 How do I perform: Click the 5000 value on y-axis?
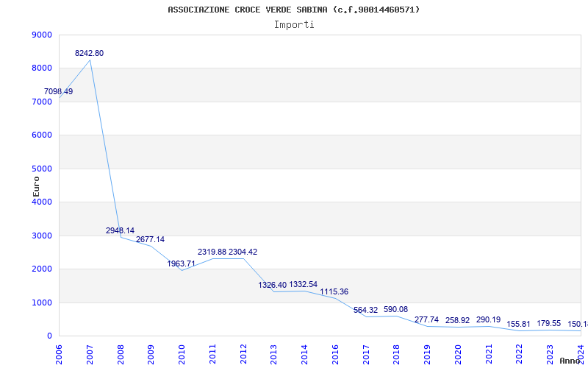(x=41, y=169)
